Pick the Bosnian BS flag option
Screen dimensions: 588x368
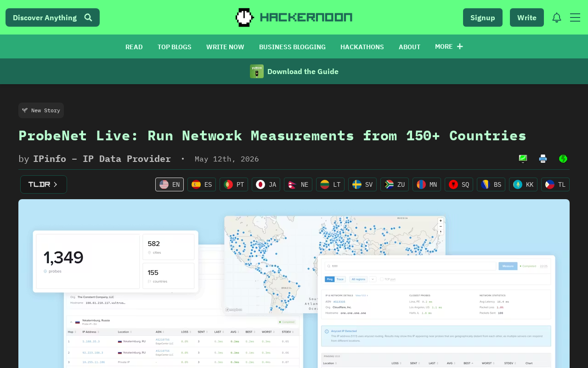[x=491, y=184]
